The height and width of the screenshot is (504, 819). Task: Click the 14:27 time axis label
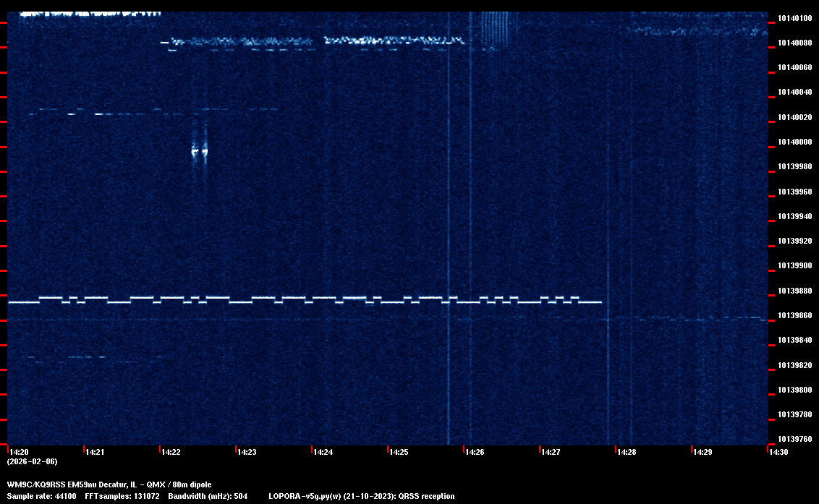click(551, 452)
